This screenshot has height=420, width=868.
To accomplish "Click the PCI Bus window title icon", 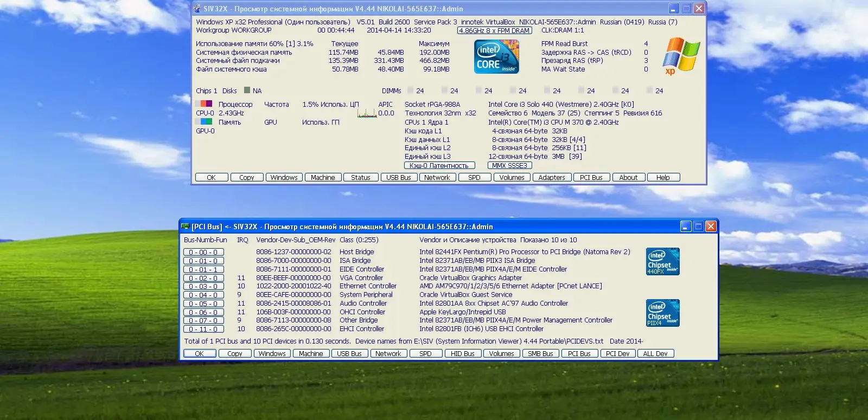I will [186, 227].
